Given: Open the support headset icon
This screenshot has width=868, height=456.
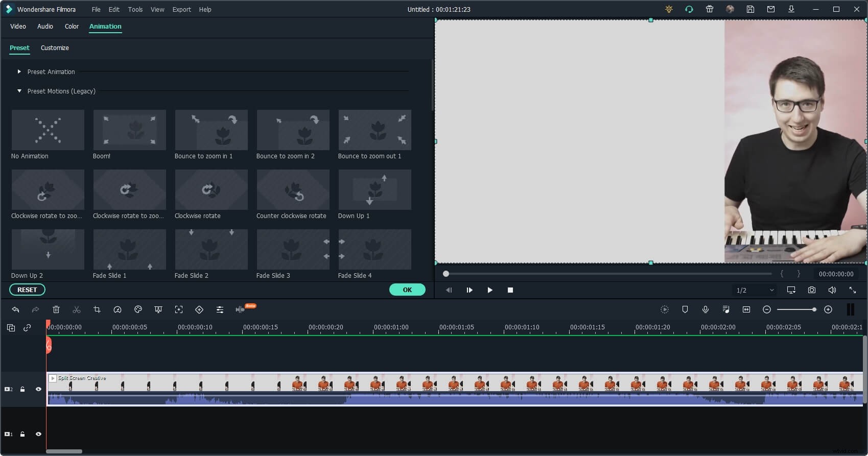Looking at the screenshot, I should click(x=689, y=9).
